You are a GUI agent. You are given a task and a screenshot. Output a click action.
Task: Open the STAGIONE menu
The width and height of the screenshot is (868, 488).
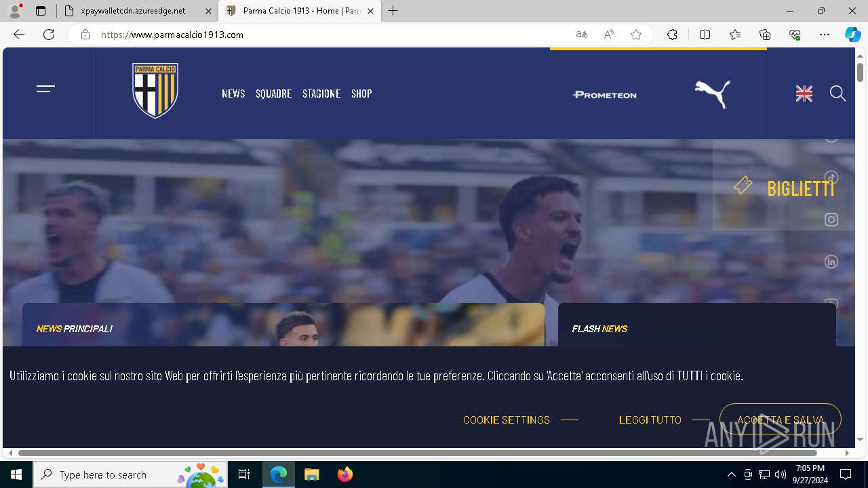click(x=321, y=94)
